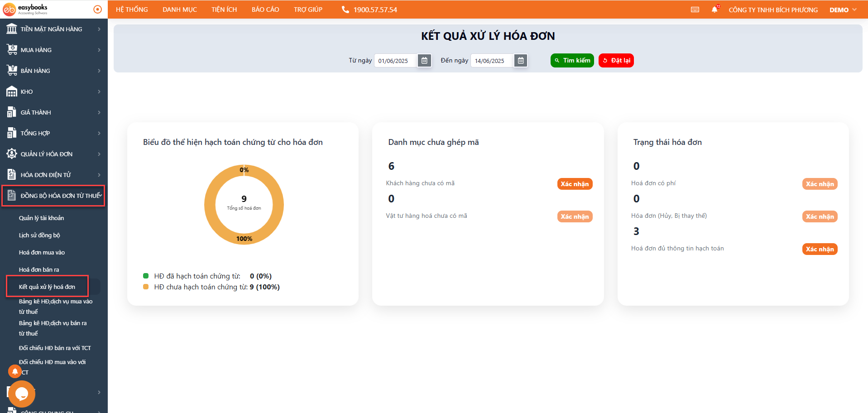868x413 pixels.
Task: Click the Giá thành icon
Action: [x=12, y=112]
